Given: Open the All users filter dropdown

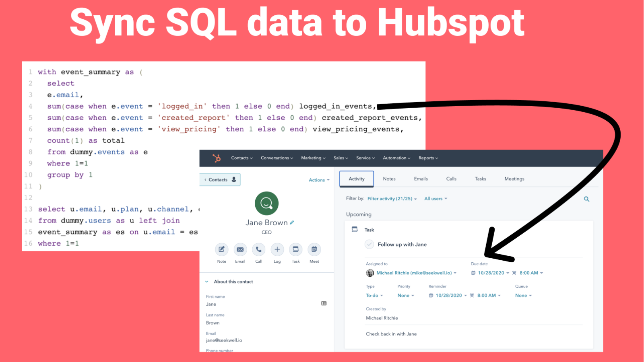Looking at the screenshot, I should [x=436, y=199].
